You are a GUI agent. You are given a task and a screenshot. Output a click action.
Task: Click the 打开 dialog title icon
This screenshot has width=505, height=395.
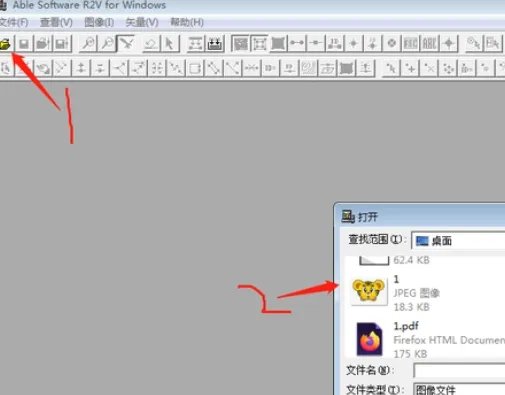348,217
